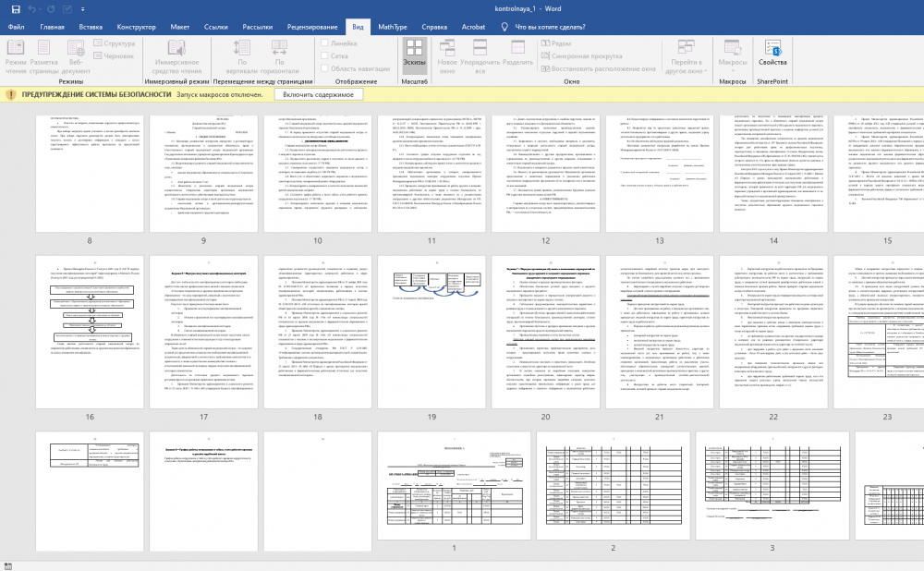The width and height of the screenshot is (924, 571).
Task: Switch to Режим чтения (Read Mode)
Action: pos(16,57)
